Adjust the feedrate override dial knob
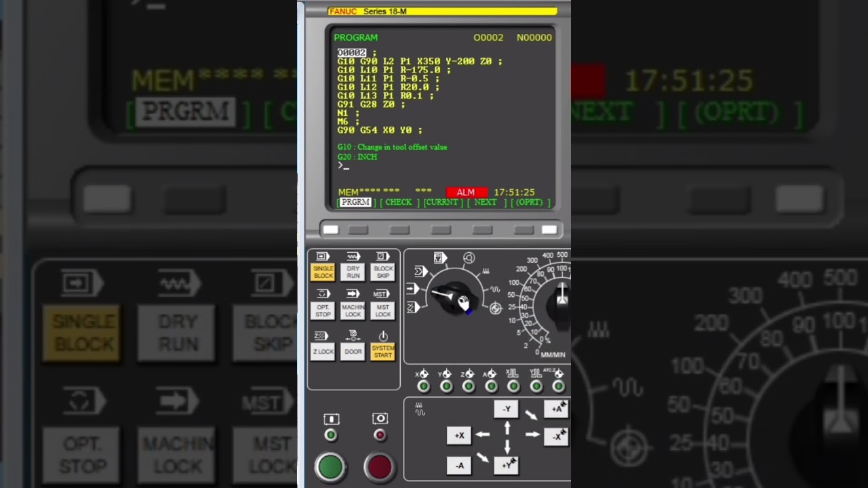The width and height of the screenshot is (868, 488). 560,306
